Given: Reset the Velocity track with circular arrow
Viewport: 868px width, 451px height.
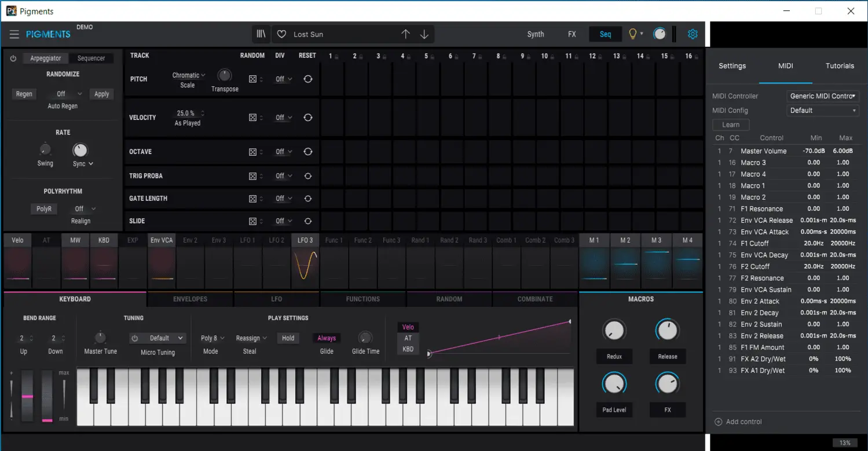Looking at the screenshot, I should tap(308, 118).
